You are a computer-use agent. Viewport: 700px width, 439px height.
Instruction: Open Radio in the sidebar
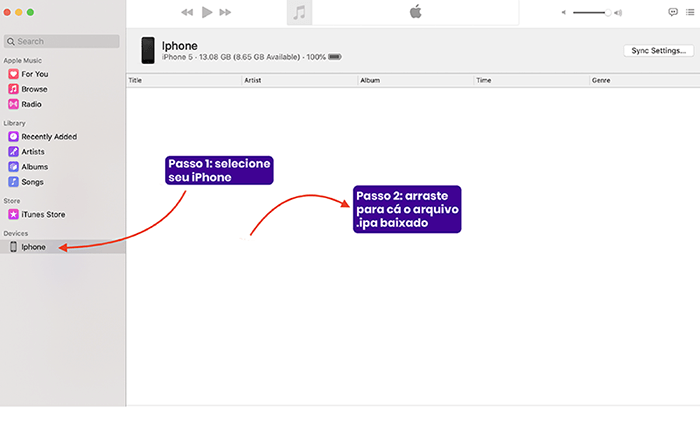(x=31, y=104)
